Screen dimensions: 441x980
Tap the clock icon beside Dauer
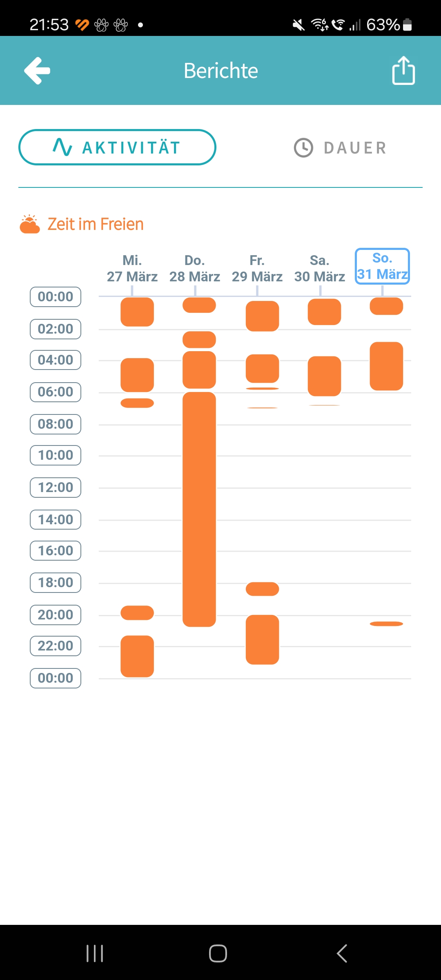[303, 148]
